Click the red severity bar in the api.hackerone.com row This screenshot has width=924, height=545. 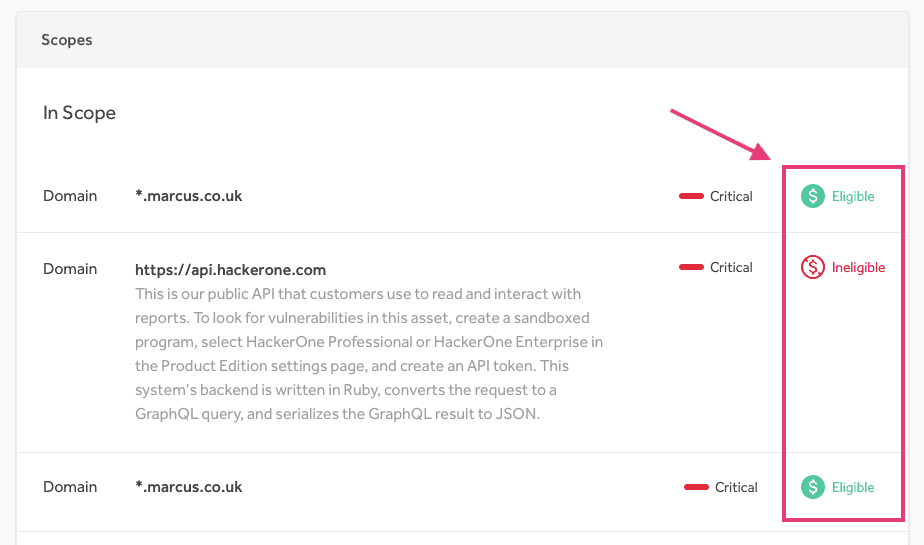(x=691, y=267)
